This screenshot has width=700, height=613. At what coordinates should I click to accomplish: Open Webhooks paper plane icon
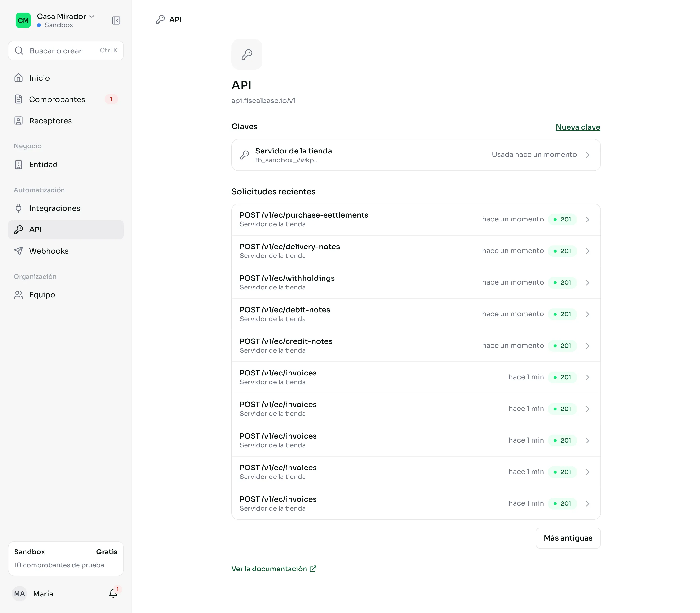click(x=18, y=251)
